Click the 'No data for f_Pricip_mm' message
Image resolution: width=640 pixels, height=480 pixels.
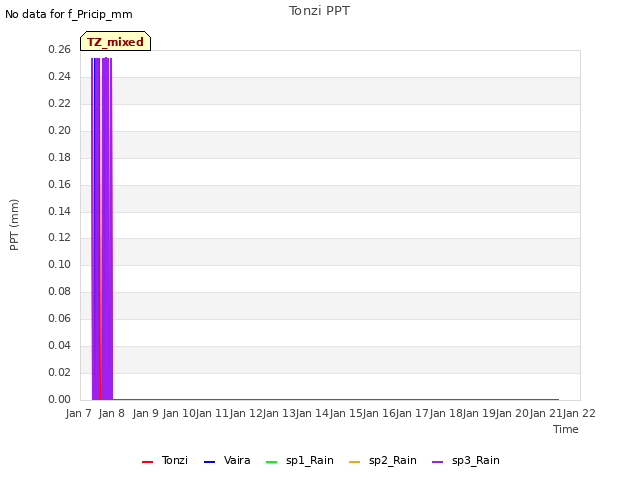pyautogui.click(x=69, y=14)
